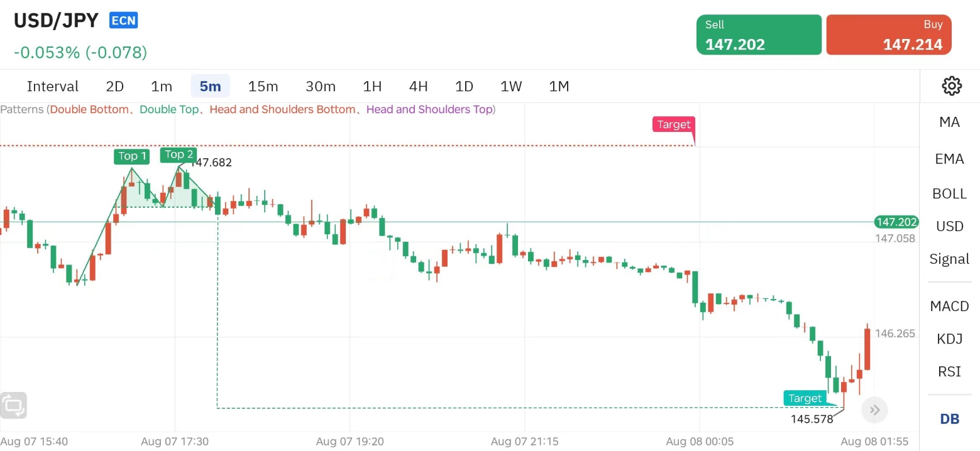This screenshot has height=451, width=980.
Task: Toggle the MA indicator
Action: click(949, 122)
